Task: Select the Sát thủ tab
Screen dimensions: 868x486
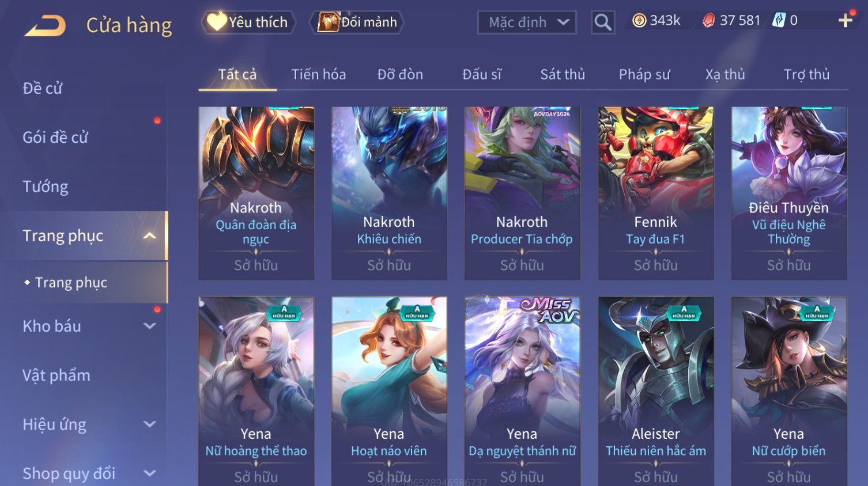Action: 563,74
